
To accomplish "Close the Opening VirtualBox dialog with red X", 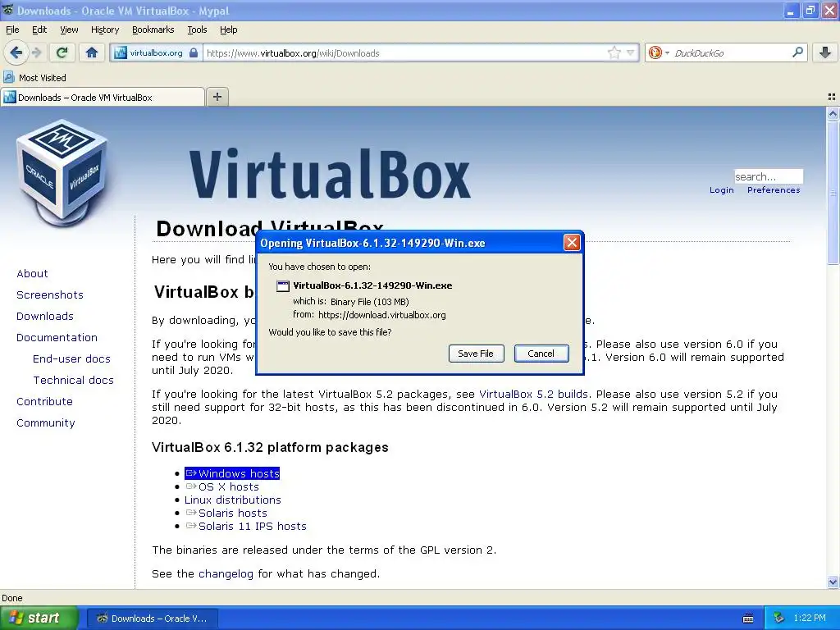I will 572,243.
